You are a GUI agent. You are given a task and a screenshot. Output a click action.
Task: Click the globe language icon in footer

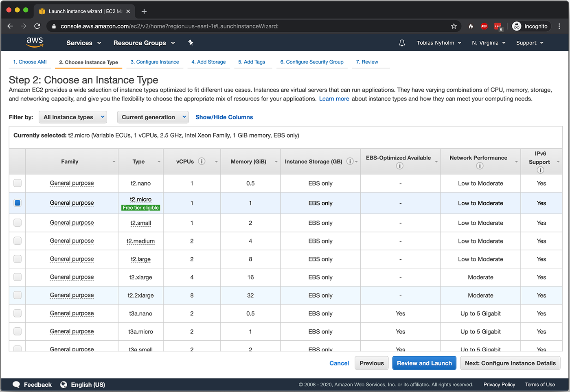click(64, 385)
